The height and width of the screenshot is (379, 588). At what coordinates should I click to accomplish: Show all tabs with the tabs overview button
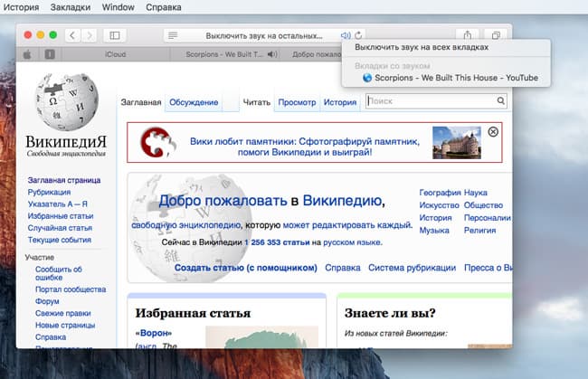coord(496,35)
